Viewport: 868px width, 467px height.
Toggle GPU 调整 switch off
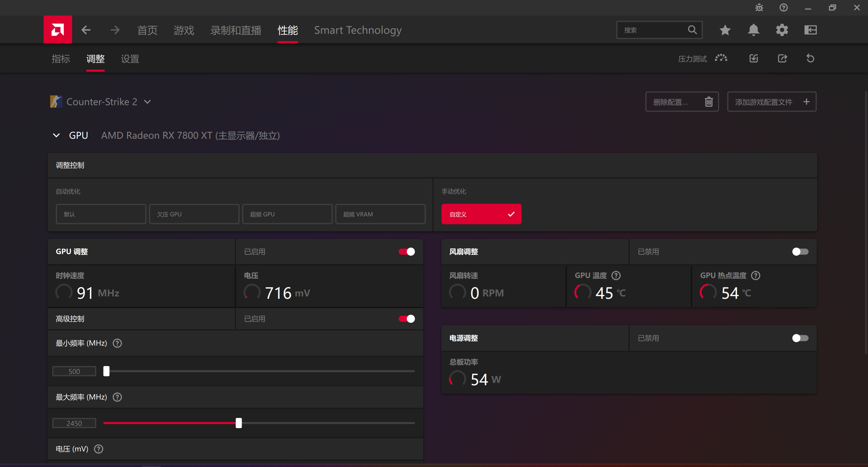pos(407,251)
